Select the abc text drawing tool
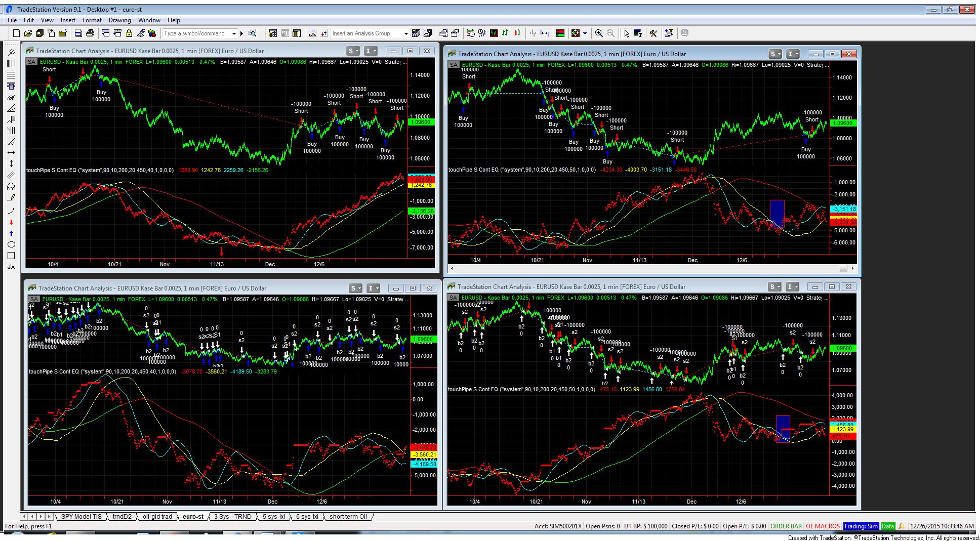Viewport: 980px width, 541px height. [11, 267]
